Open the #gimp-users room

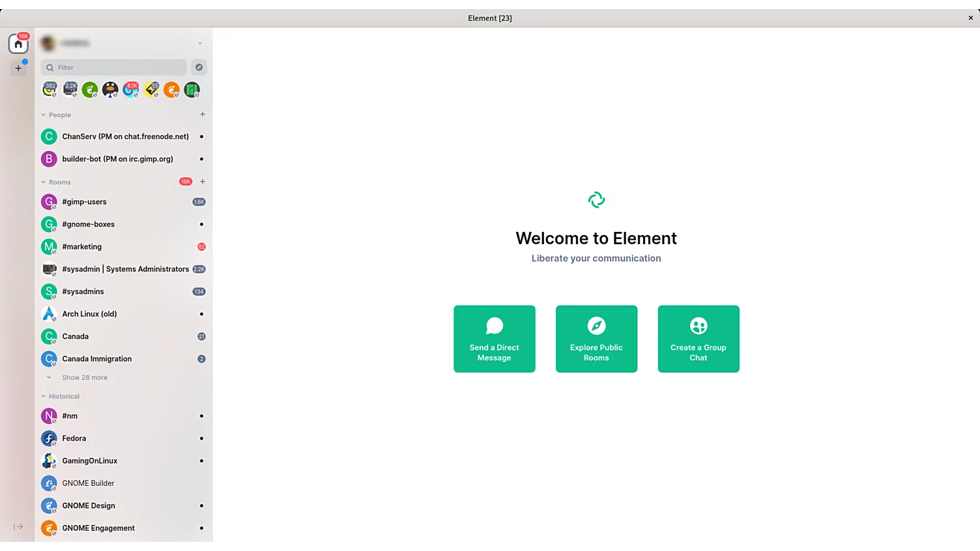(124, 202)
